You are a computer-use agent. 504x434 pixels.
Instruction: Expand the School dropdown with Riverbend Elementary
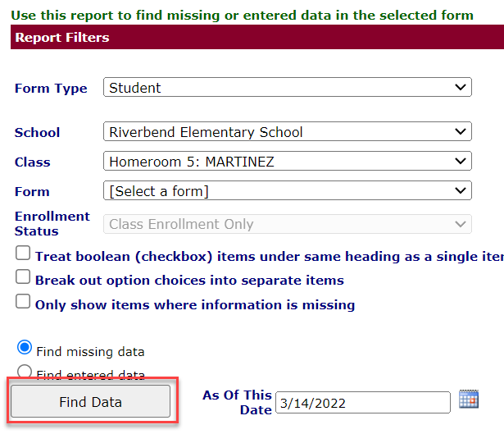point(288,131)
